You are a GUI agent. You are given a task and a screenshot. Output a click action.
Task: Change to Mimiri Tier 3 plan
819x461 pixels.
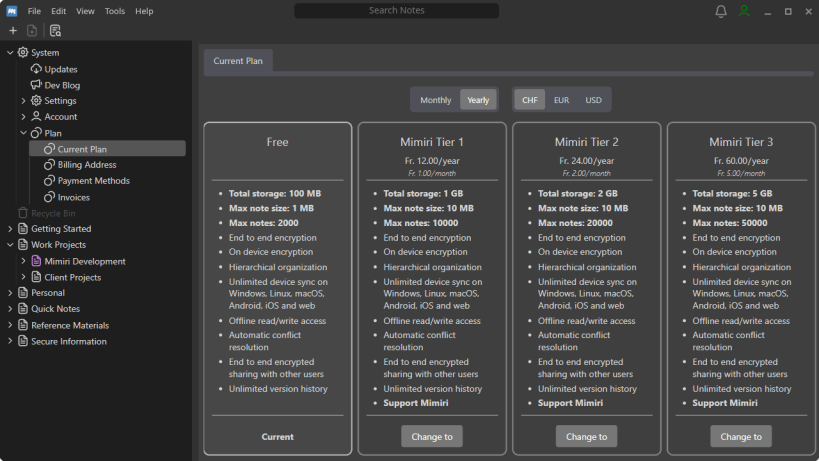pyautogui.click(x=741, y=436)
